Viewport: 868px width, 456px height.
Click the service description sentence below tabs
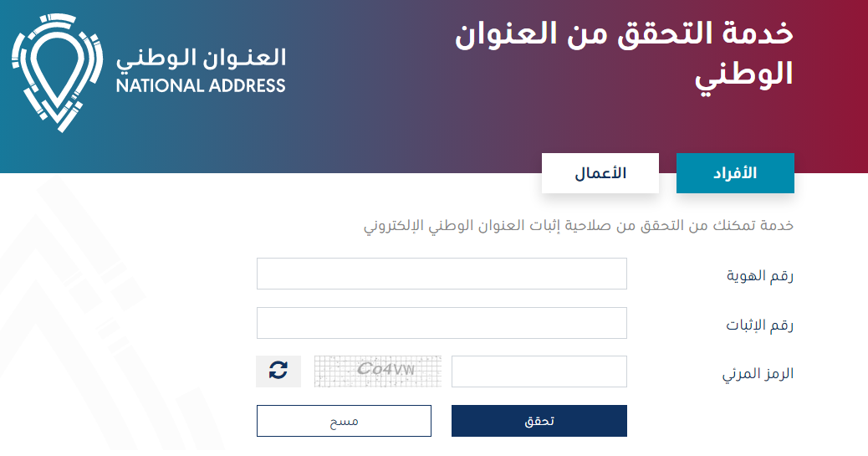(x=579, y=226)
